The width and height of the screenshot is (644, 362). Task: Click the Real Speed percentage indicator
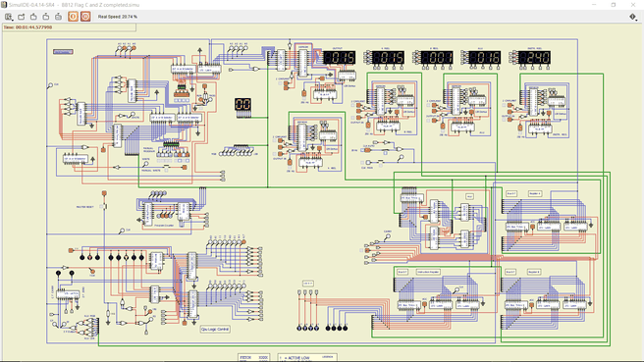point(118,17)
